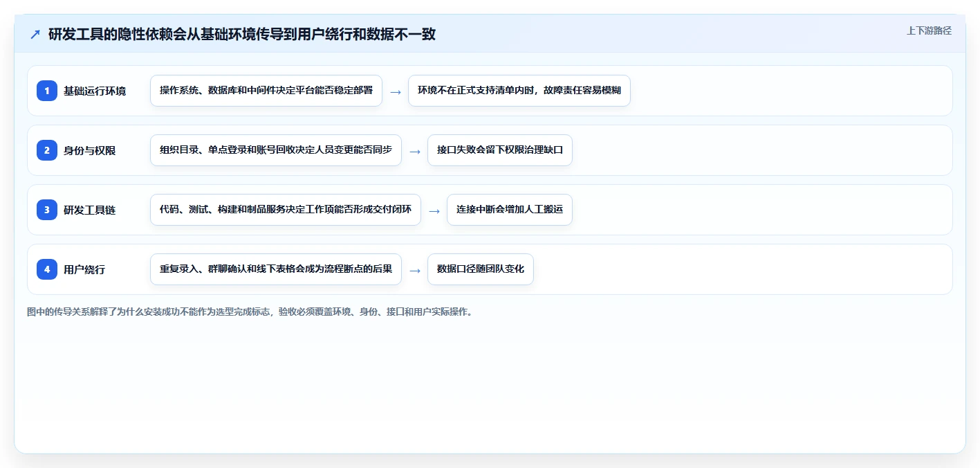
Task: Click the arrow in the 用户绕行 row
Action: tap(415, 270)
